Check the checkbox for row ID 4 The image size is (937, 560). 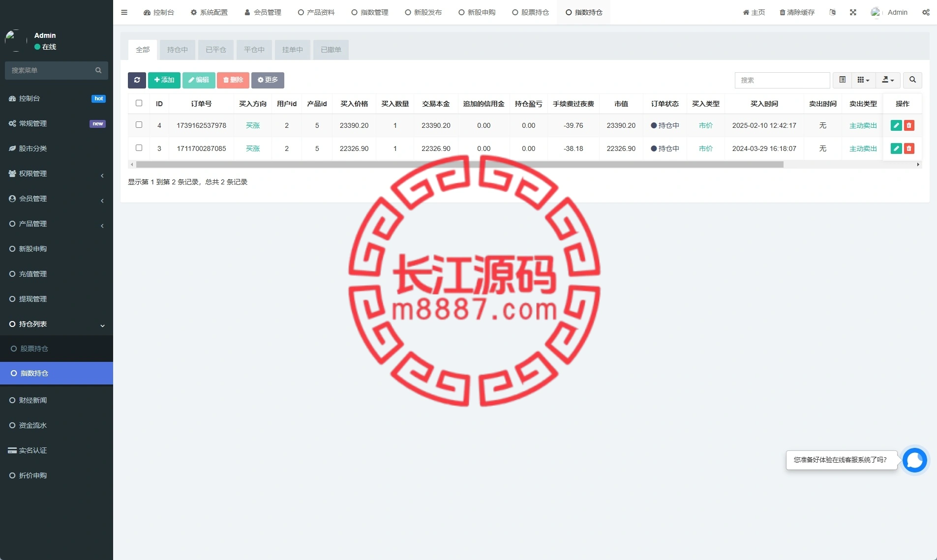point(139,125)
